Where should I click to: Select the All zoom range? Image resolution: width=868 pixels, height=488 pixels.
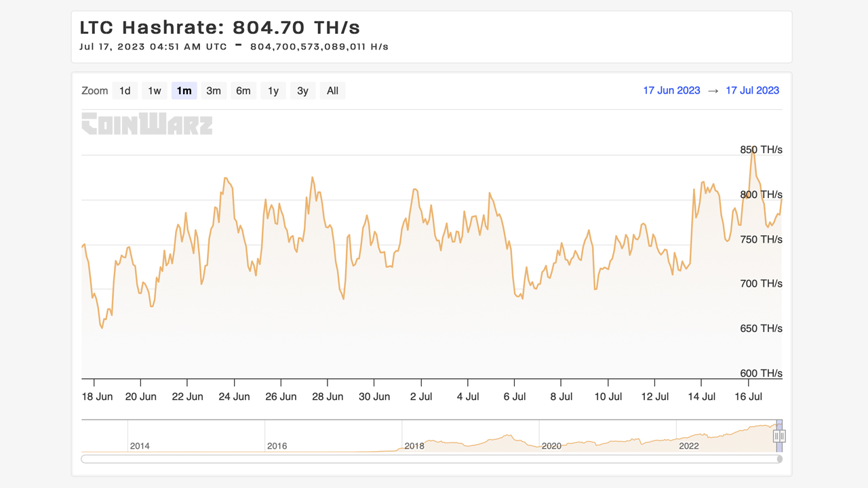click(x=332, y=90)
